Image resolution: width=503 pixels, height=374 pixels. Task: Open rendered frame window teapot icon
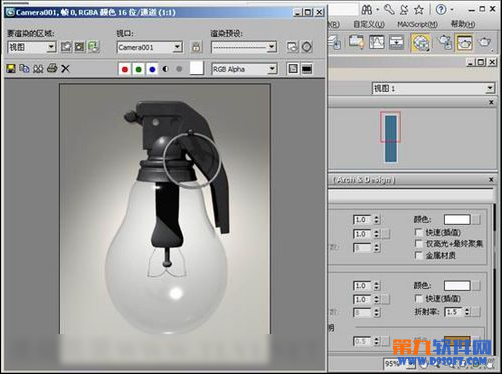coord(464,42)
